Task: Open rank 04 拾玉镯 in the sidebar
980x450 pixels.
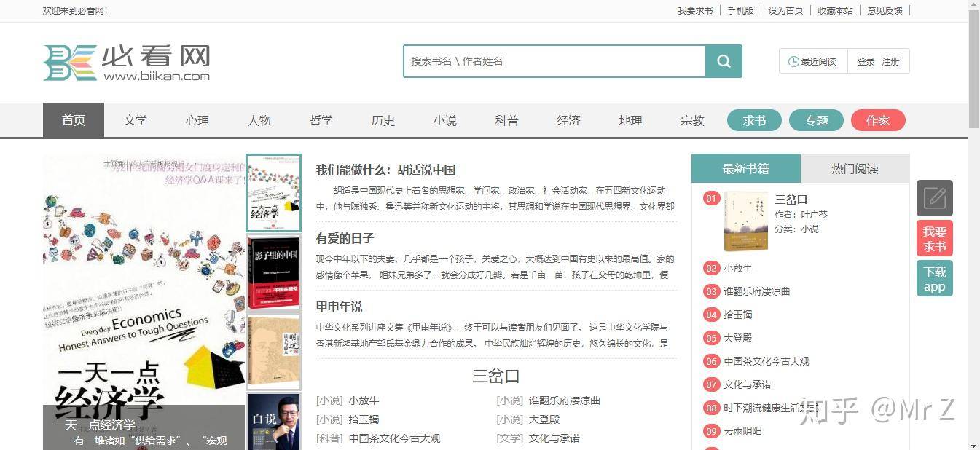Action: pos(737,315)
